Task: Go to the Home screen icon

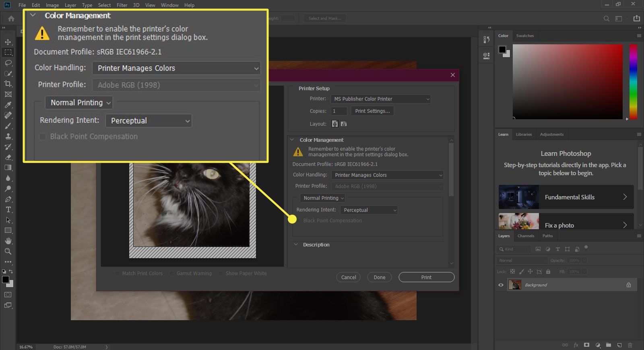Action: [11, 19]
